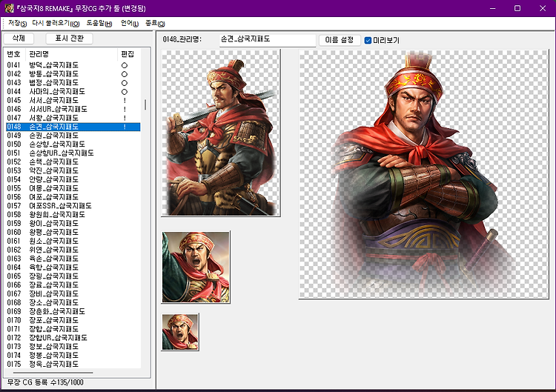Select row 0146 서서UR_삼국지패도
556x392 pixels.
click(x=73, y=109)
